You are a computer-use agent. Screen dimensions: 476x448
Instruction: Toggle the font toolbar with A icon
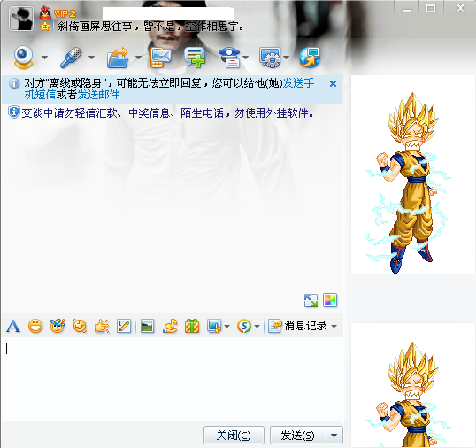13,327
